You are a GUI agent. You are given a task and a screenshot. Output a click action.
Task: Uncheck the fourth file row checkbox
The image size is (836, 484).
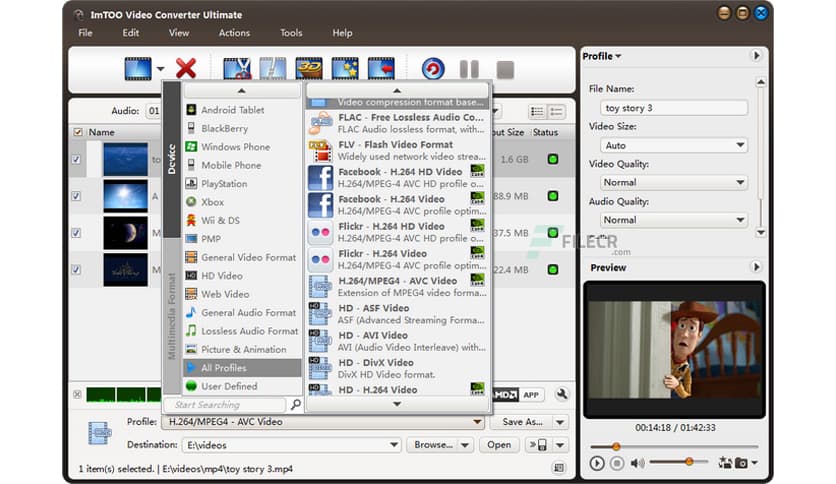tap(76, 270)
